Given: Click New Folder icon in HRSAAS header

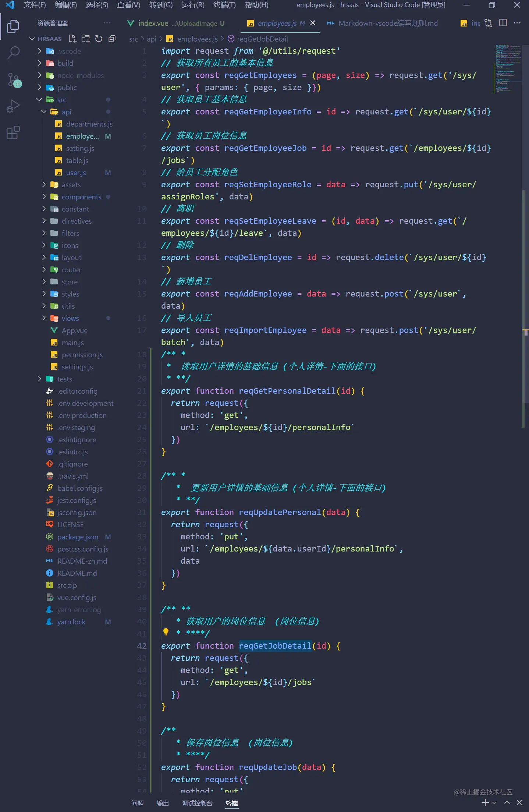Looking at the screenshot, I should click(86, 39).
